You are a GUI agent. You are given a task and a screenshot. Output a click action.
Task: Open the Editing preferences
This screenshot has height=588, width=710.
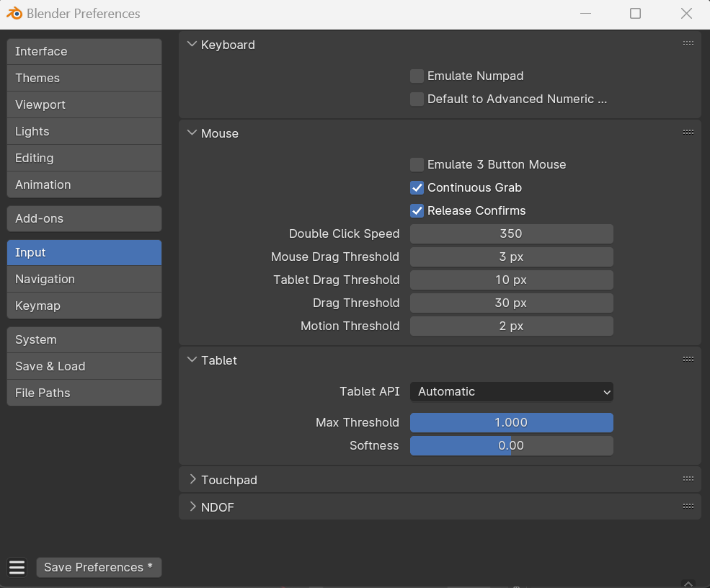click(x=84, y=158)
